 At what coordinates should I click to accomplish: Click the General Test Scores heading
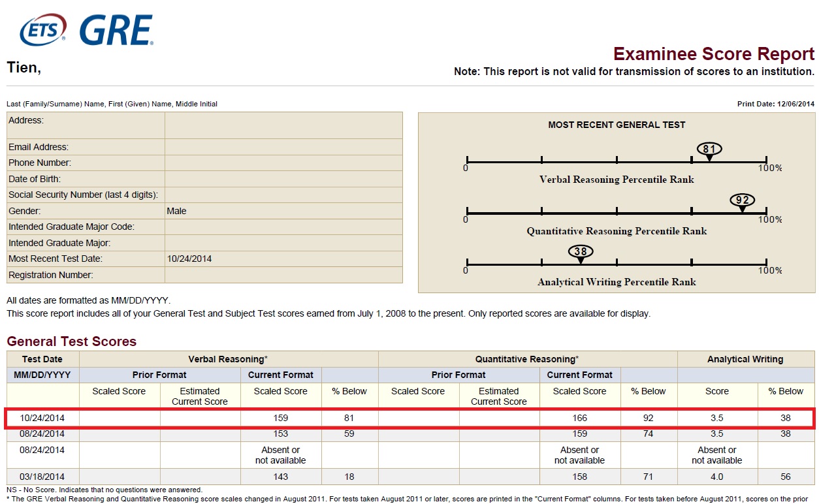click(x=72, y=341)
